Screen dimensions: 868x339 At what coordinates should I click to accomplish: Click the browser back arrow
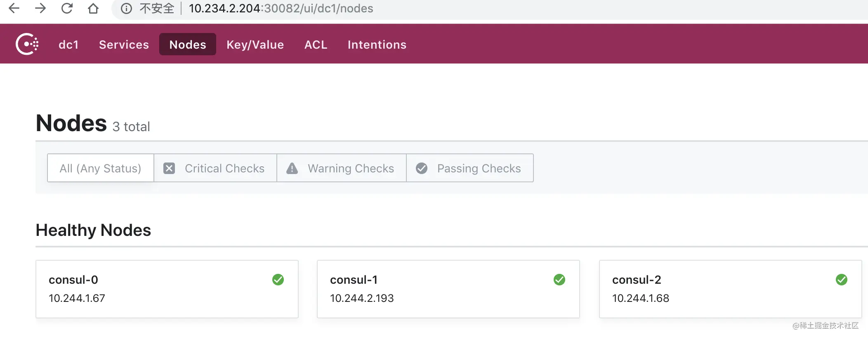pyautogui.click(x=14, y=8)
